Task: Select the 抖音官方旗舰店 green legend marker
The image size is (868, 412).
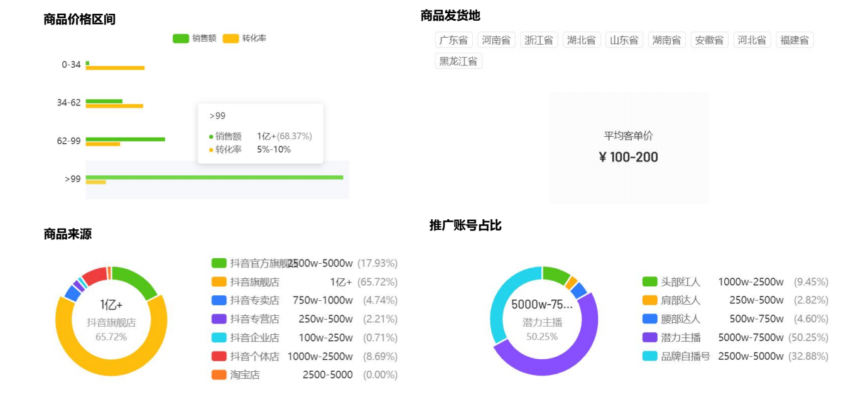Action: click(x=218, y=263)
